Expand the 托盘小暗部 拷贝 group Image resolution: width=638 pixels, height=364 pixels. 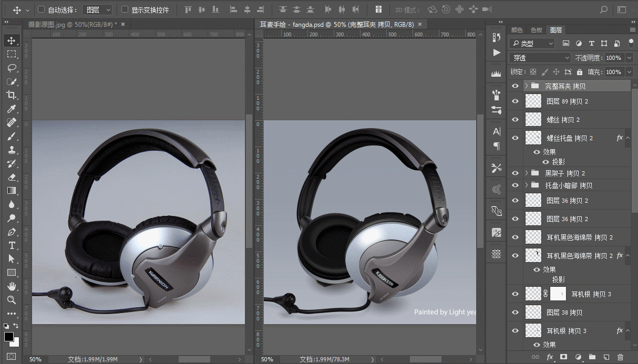point(526,185)
